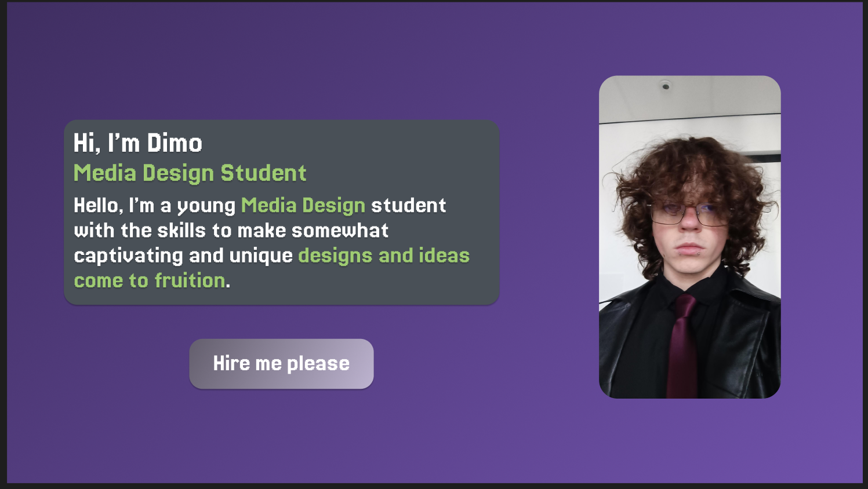The width and height of the screenshot is (868, 489).
Task: Click the word "skills" in the paragraph
Action: tap(181, 231)
